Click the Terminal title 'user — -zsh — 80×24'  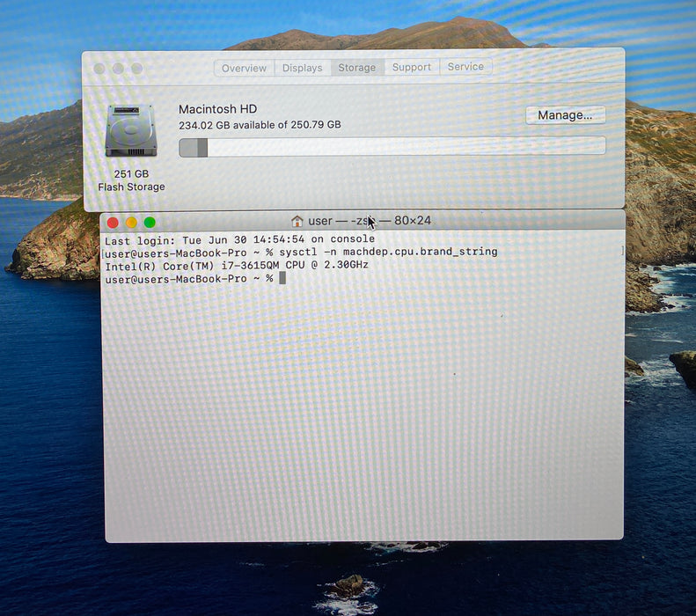tap(370, 221)
